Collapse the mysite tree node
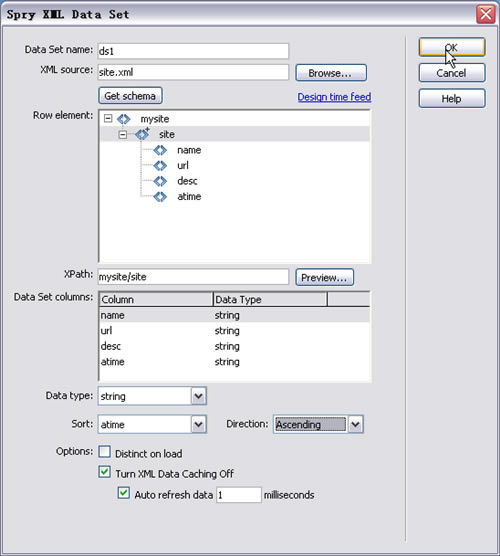500x556 pixels. (108, 119)
